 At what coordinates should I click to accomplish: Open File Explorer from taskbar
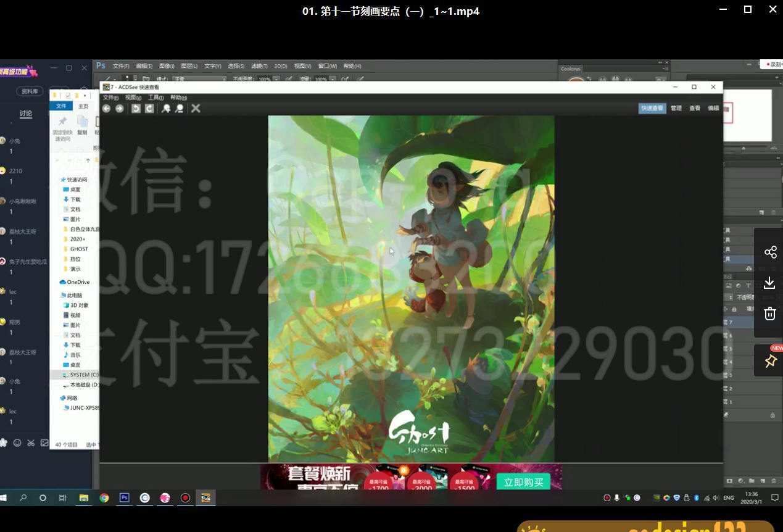(83, 497)
